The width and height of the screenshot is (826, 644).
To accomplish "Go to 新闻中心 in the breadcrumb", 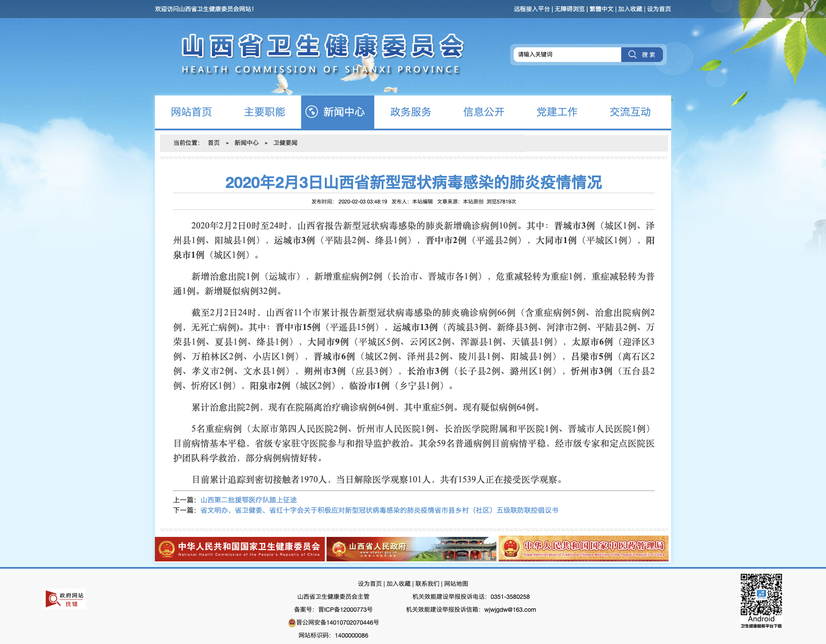I will point(247,143).
